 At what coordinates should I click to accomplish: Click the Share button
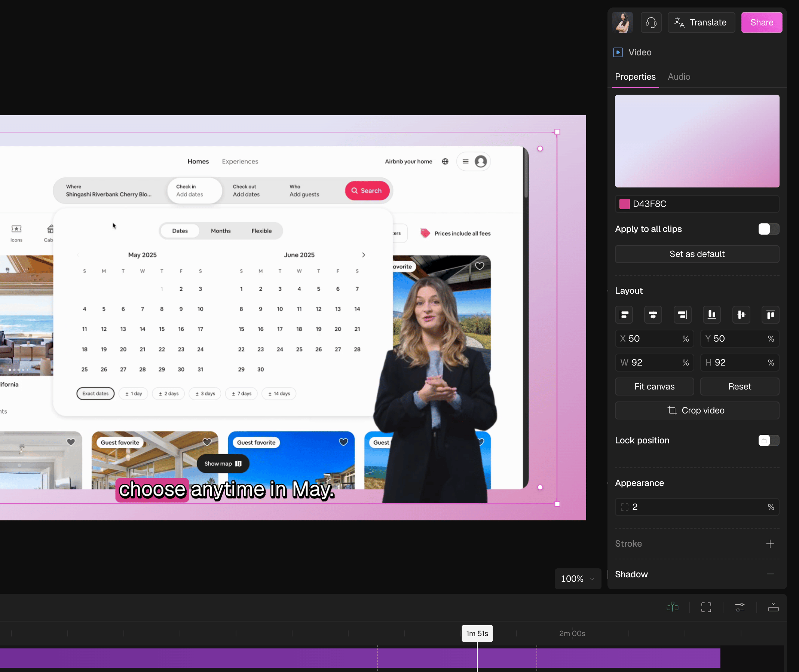pos(762,22)
